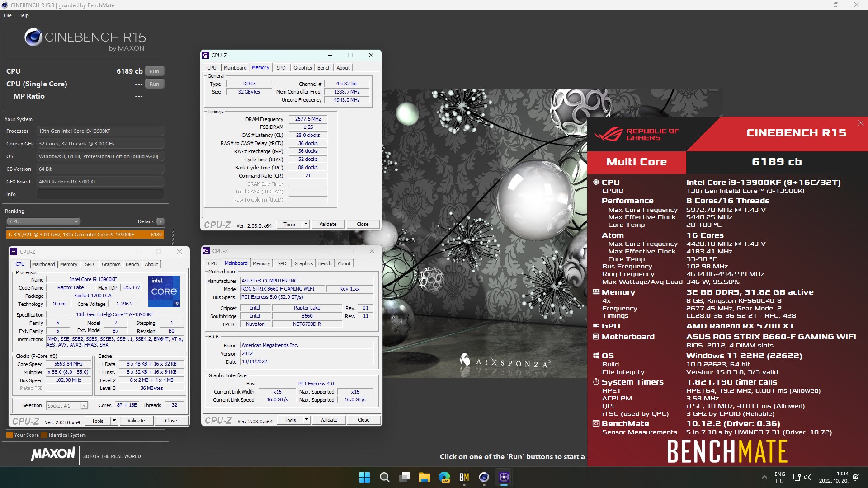868x488 pixels.
Task: Open Windows Start menu on taskbar
Action: pyautogui.click(x=364, y=477)
